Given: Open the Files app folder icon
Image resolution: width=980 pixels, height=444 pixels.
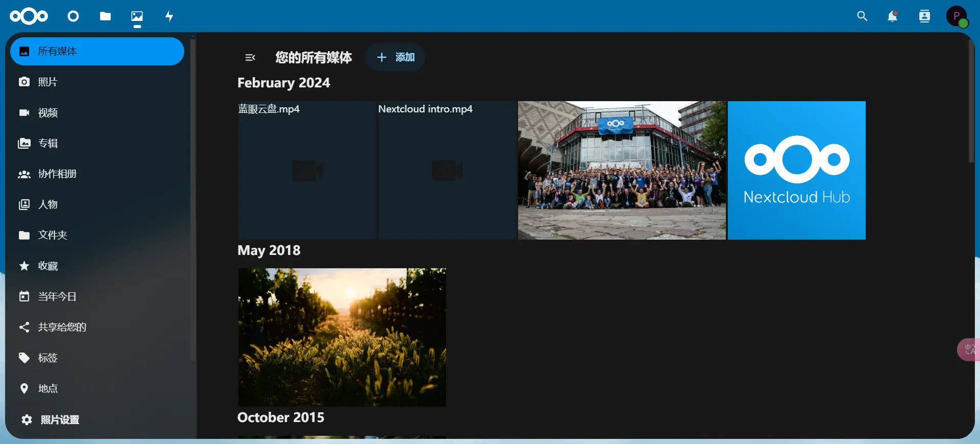Looking at the screenshot, I should click(x=105, y=16).
